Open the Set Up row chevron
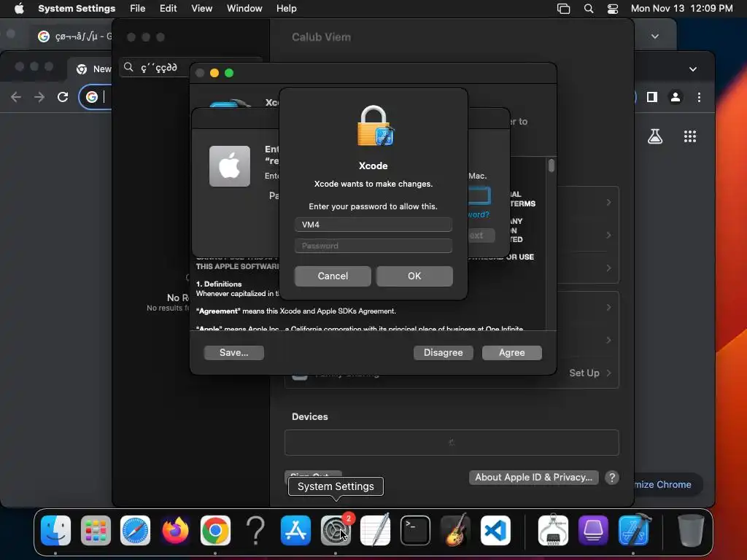Screen dimensions: 747x560 click(x=609, y=373)
